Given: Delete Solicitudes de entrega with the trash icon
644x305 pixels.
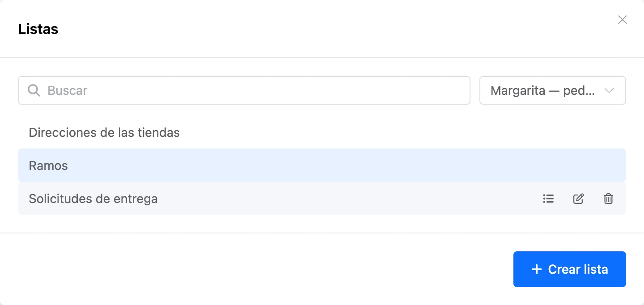Looking at the screenshot, I should click(x=608, y=199).
